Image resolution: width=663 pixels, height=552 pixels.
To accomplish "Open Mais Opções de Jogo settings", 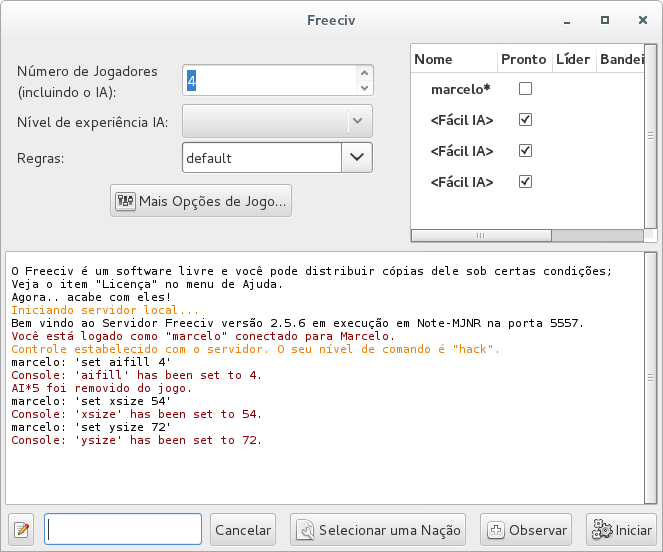I will coord(202,201).
